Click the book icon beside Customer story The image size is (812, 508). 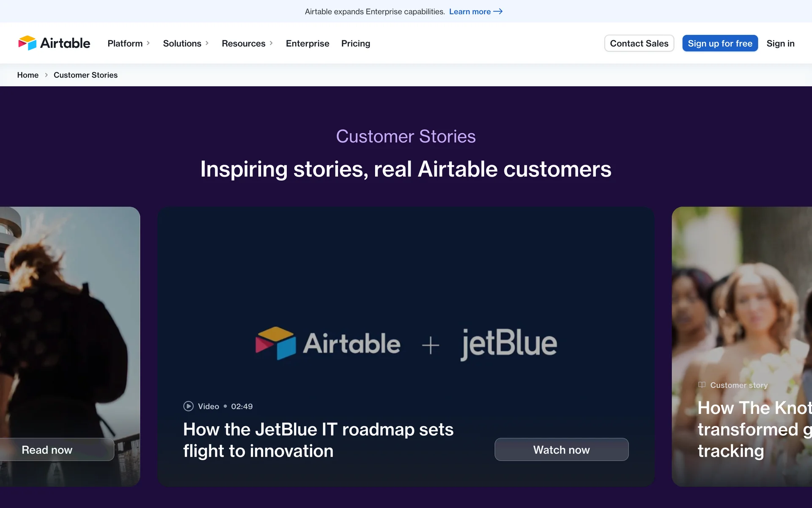(x=702, y=385)
